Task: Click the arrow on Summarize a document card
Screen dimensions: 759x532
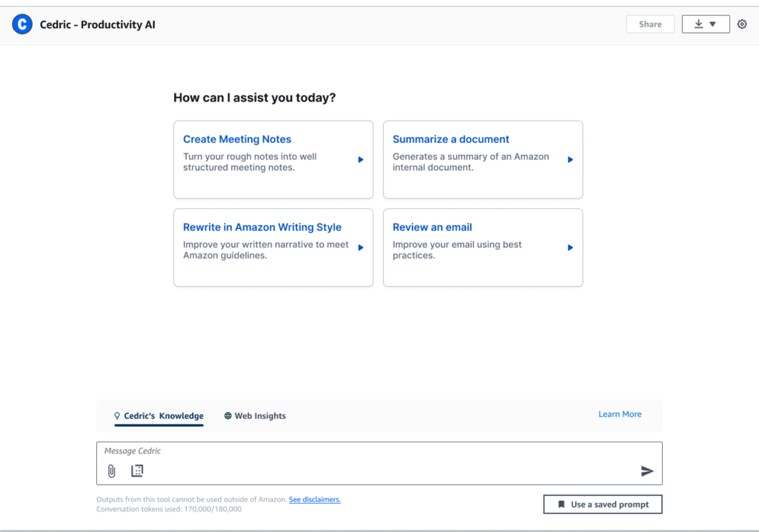Action: [x=570, y=159]
